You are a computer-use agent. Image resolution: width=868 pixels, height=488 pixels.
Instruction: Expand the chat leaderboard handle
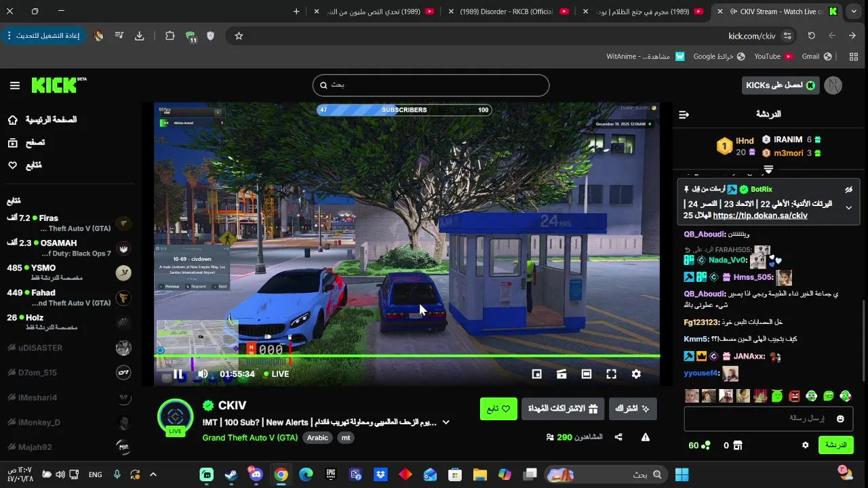(x=768, y=169)
